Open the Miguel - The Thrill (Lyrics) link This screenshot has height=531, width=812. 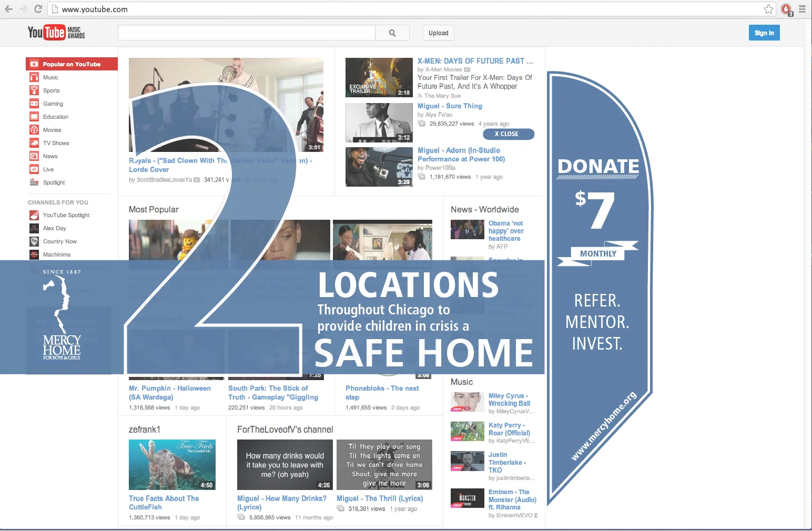pos(380,498)
